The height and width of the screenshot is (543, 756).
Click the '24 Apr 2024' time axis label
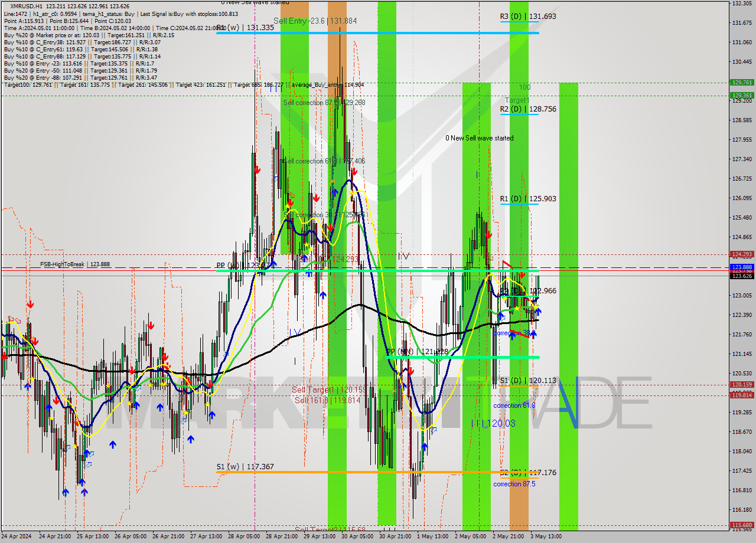[16, 537]
